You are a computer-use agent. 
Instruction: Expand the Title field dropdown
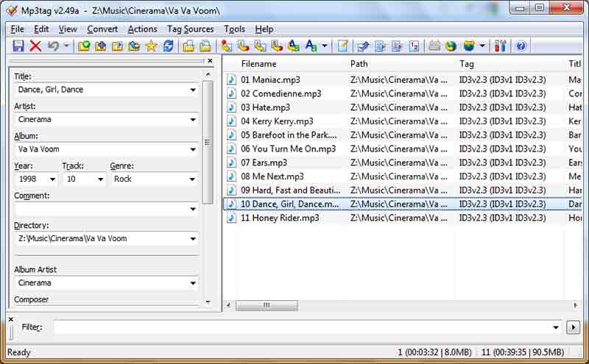(x=193, y=90)
